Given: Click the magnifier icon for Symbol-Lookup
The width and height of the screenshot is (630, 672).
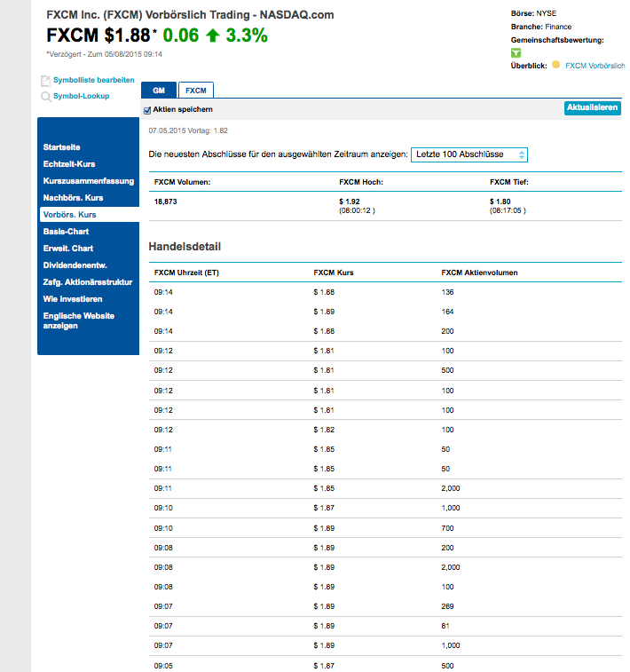Looking at the screenshot, I should [x=45, y=96].
